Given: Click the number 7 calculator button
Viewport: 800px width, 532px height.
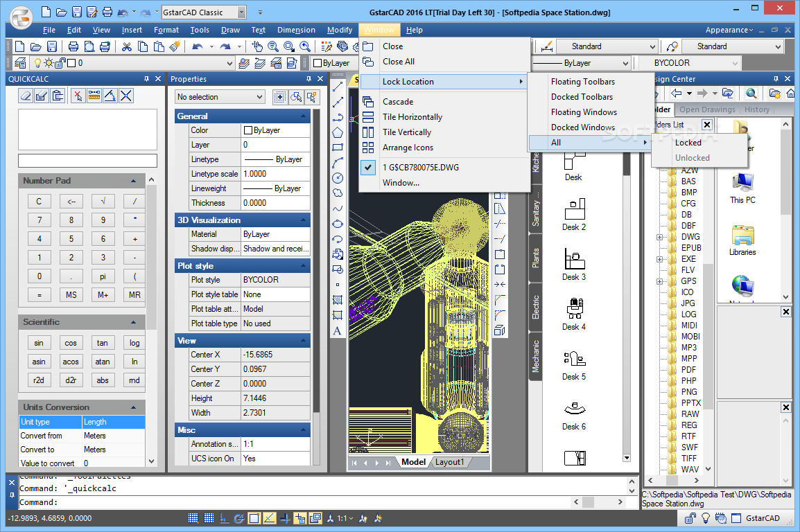Looking at the screenshot, I should tap(40, 220).
